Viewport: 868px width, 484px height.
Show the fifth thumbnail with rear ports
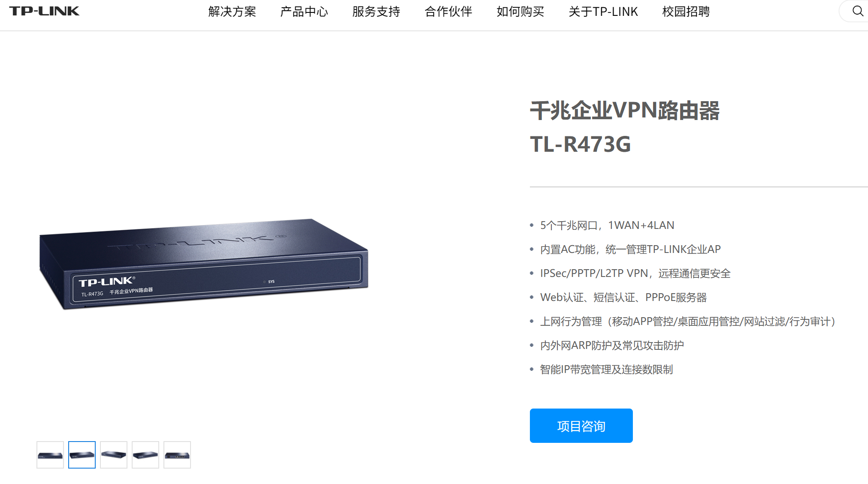point(177,455)
